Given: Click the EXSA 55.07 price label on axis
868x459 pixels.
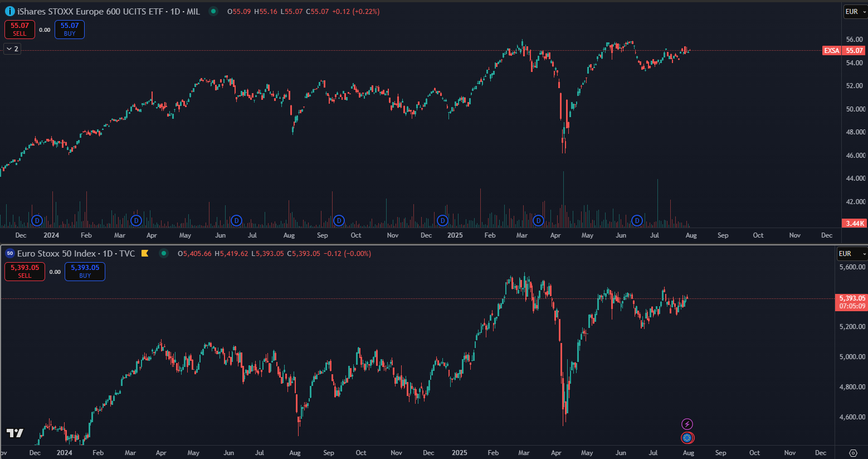Looking at the screenshot, I should [x=843, y=50].
